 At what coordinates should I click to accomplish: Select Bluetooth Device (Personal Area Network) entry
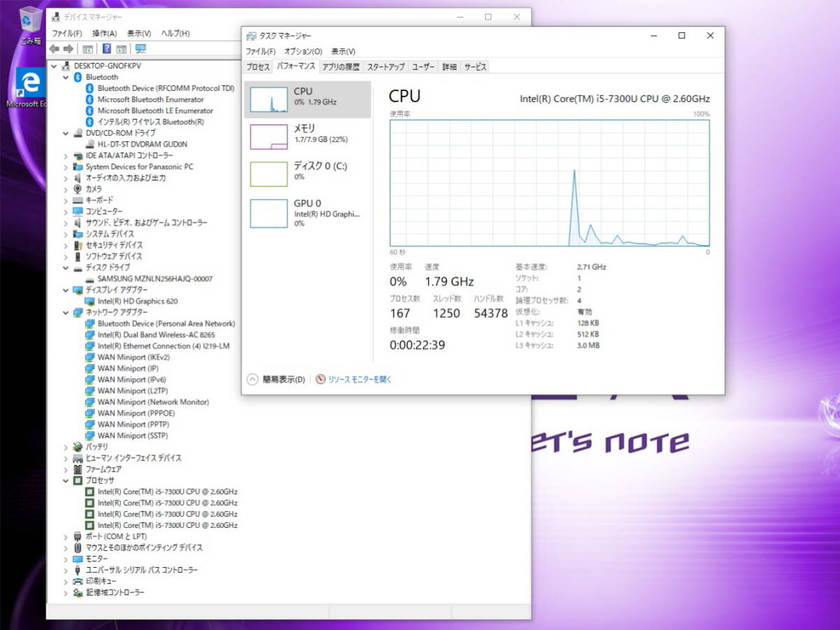click(166, 323)
